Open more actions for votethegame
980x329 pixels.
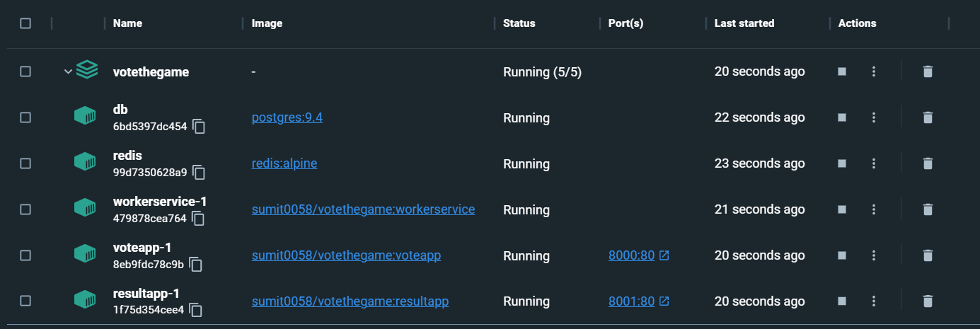pyautogui.click(x=874, y=71)
